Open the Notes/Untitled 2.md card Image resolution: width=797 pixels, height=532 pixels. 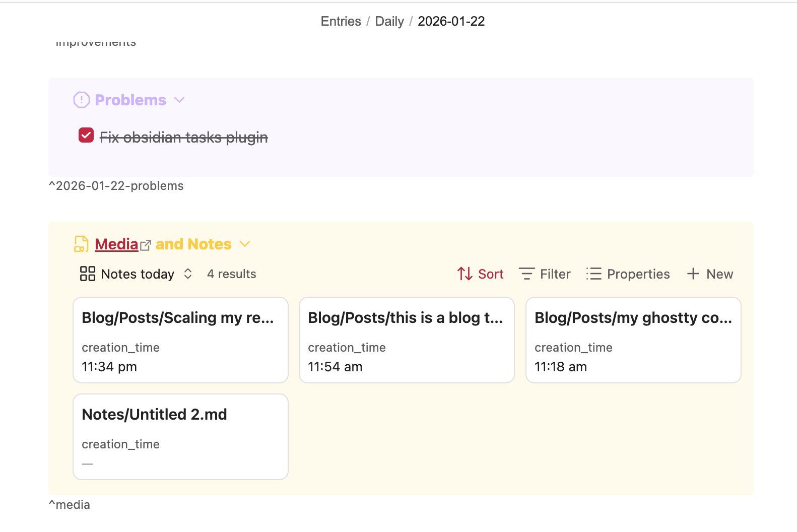pyautogui.click(x=180, y=436)
